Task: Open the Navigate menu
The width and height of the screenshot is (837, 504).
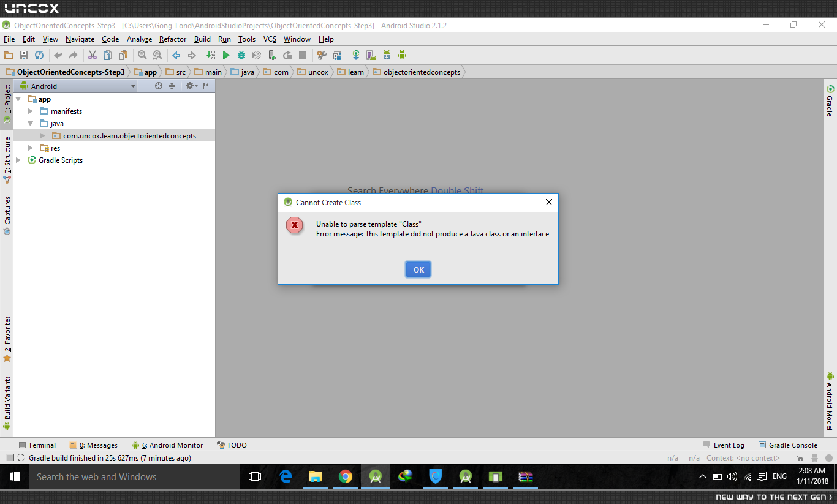Action: 80,39
